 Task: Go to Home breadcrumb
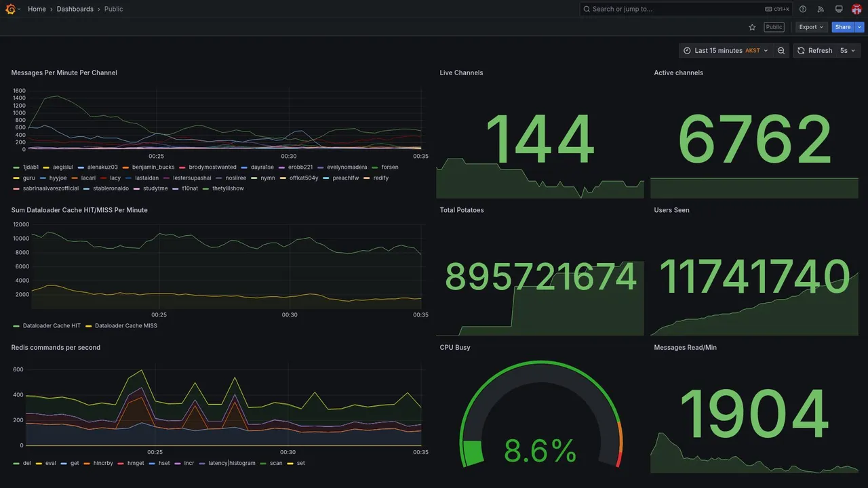pos(37,9)
